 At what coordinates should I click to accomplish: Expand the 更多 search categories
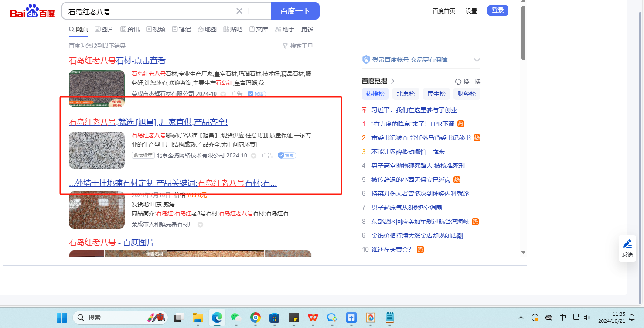click(x=307, y=29)
